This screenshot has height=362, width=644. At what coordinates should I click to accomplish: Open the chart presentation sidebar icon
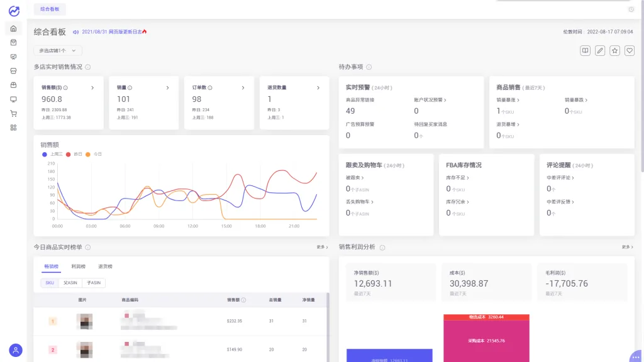click(x=14, y=57)
